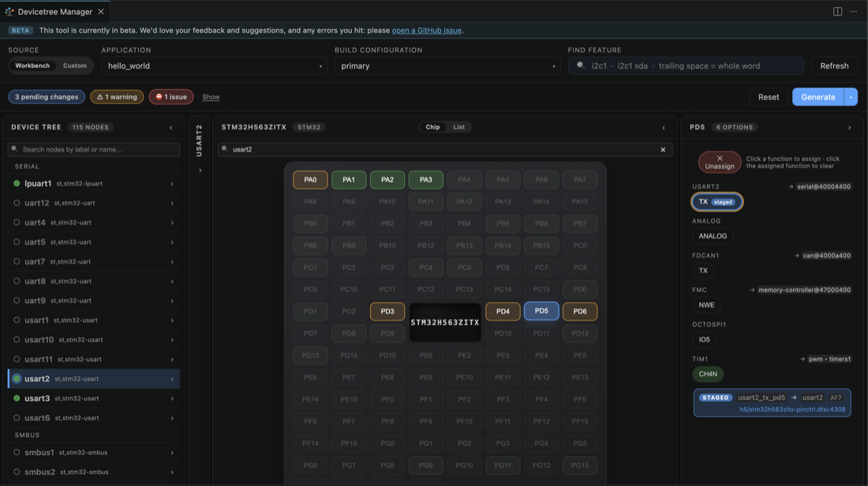868x486 pixels.
Task: Select pin PA2 on the chip
Action: (x=387, y=179)
